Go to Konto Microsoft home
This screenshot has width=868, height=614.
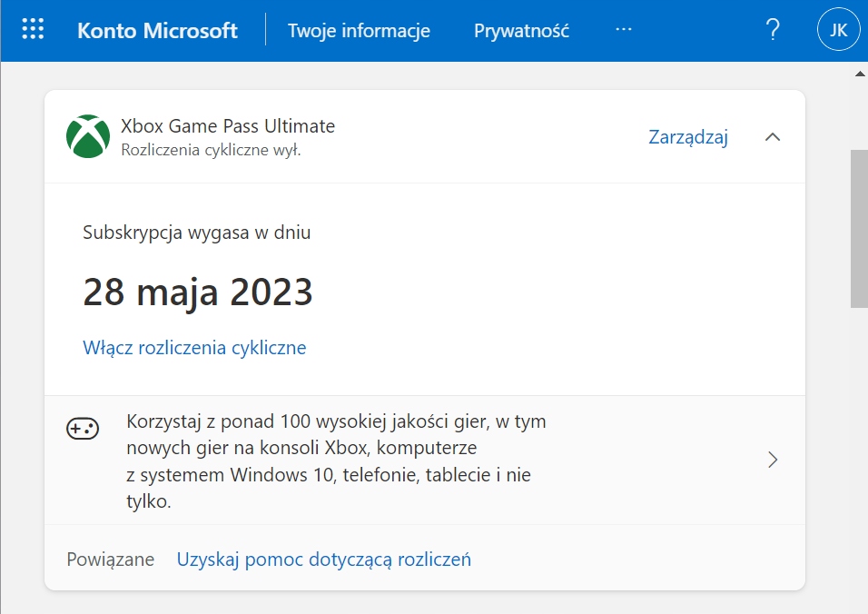point(157,31)
